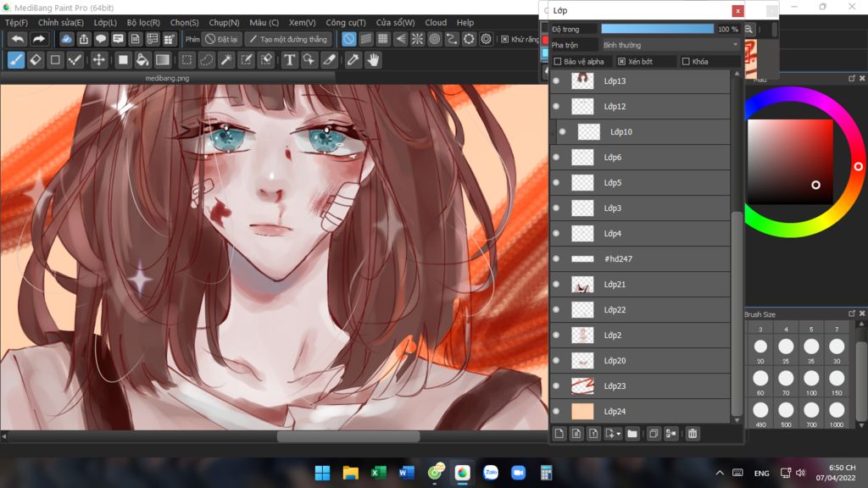
Task: Select the Hand pan tool
Action: (374, 60)
